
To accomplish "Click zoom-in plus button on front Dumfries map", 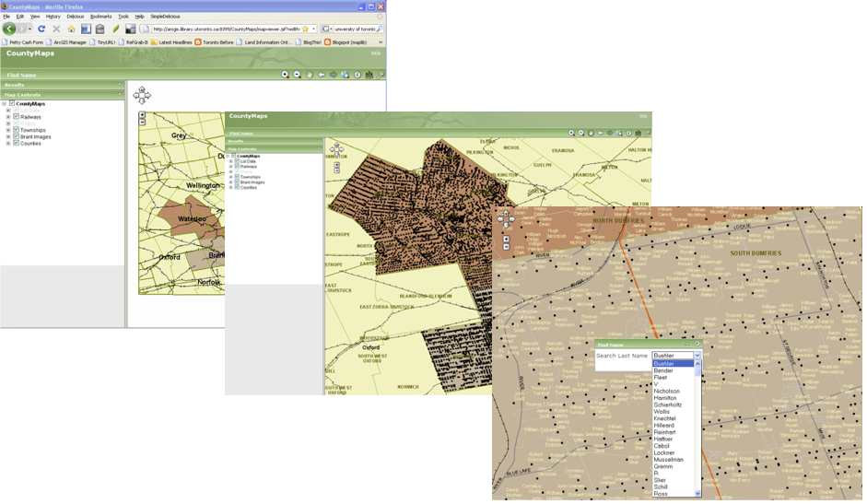I will point(506,239).
